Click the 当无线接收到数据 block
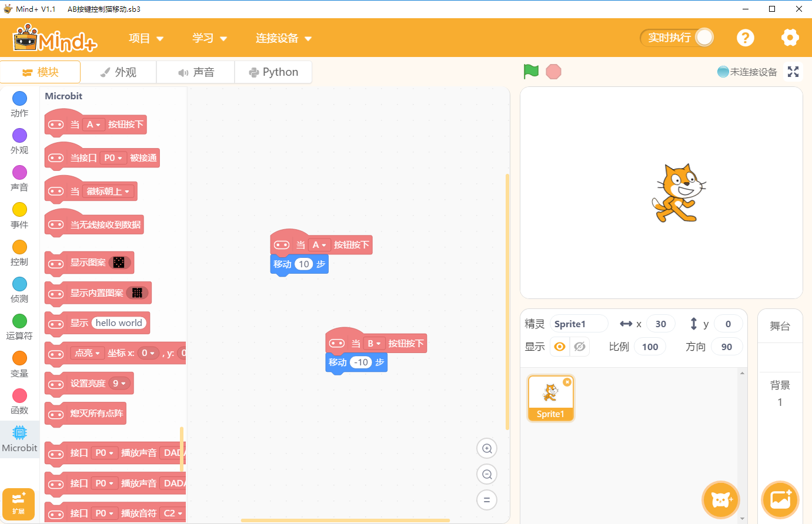812x524 pixels. (x=94, y=224)
